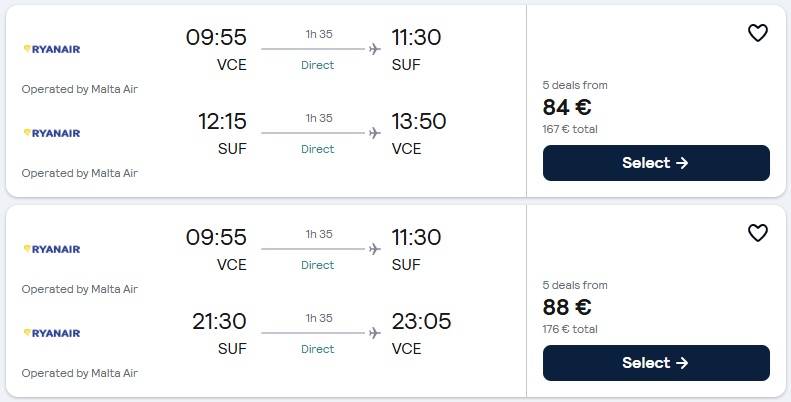Click plane icon of 09:55 flight in 88 € deal
Viewport: 791px width, 402px height.
pos(375,249)
